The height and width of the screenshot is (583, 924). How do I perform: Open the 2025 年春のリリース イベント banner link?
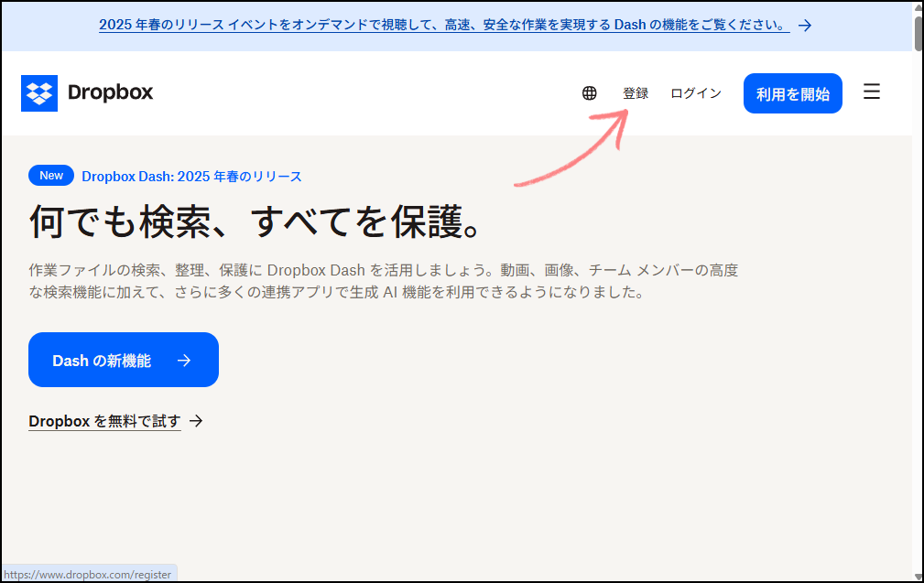tap(444, 25)
